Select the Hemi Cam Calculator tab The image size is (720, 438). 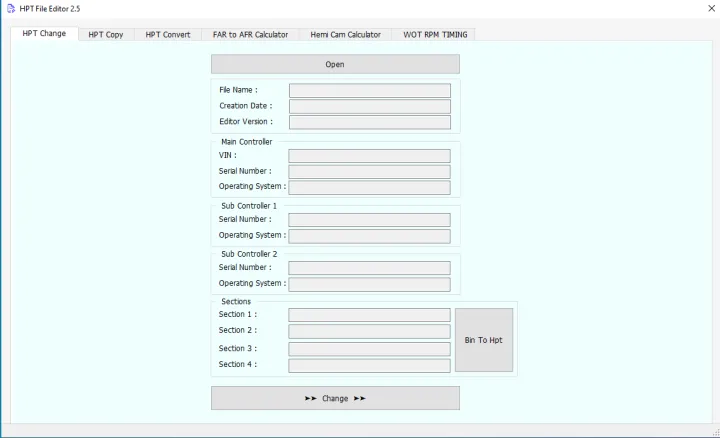click(345, 34)
